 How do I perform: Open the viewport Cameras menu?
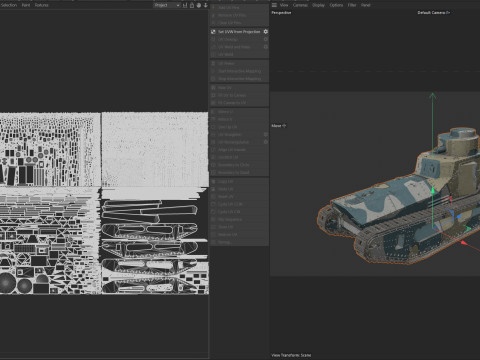(300, 5)
